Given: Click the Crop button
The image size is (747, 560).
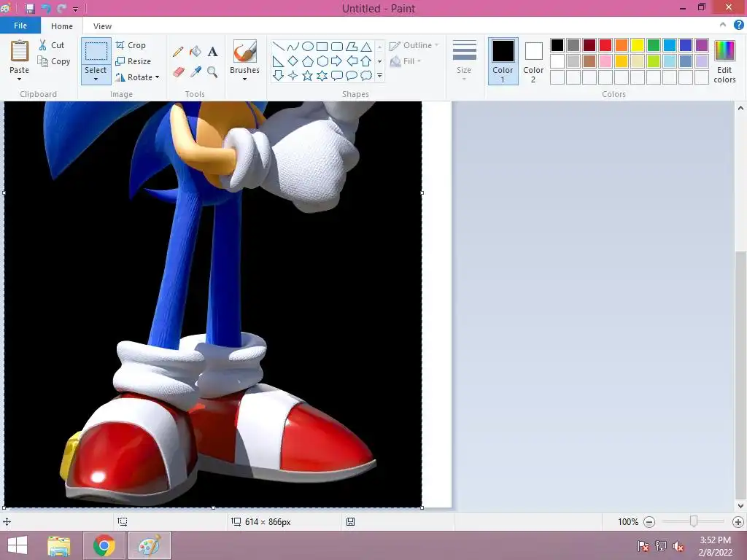Looking at the screenshot, I should (x=131, y=45).
